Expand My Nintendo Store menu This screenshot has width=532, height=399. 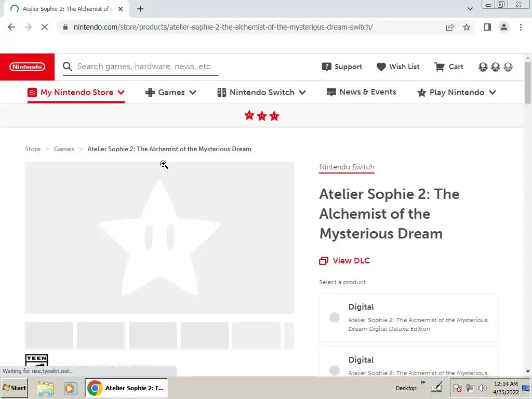[x=76, y=92]
